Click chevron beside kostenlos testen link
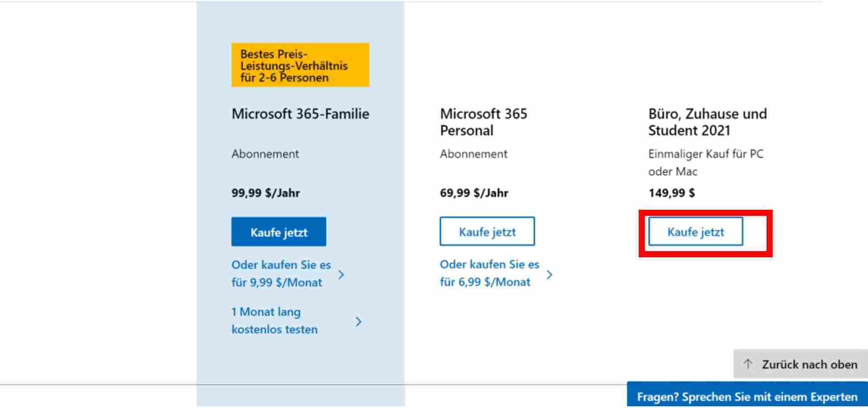 [359, 322]
